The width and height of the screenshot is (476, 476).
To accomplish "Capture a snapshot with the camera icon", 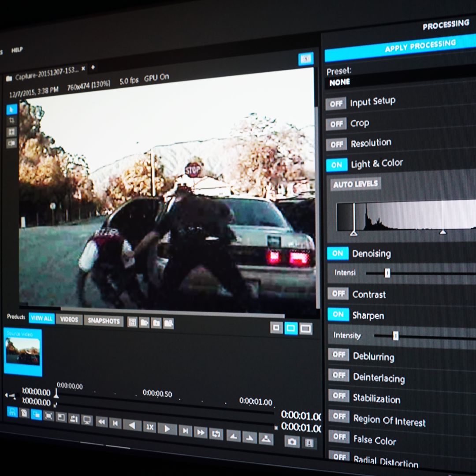I will point(292,441).
